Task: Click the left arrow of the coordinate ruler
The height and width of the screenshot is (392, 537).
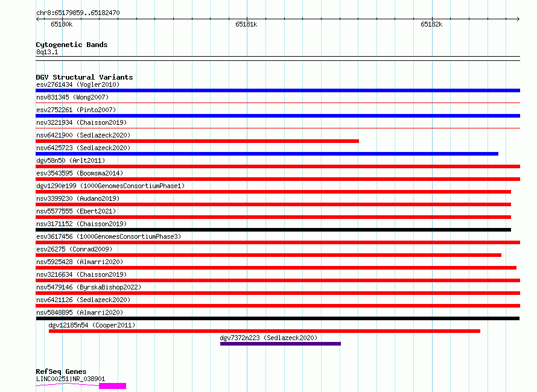Action: (37, 19)
